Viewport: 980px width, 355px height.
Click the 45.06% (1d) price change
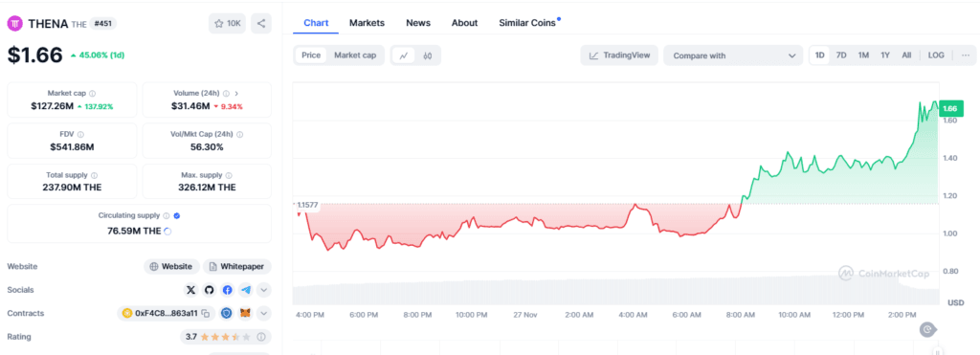(98, 55)
